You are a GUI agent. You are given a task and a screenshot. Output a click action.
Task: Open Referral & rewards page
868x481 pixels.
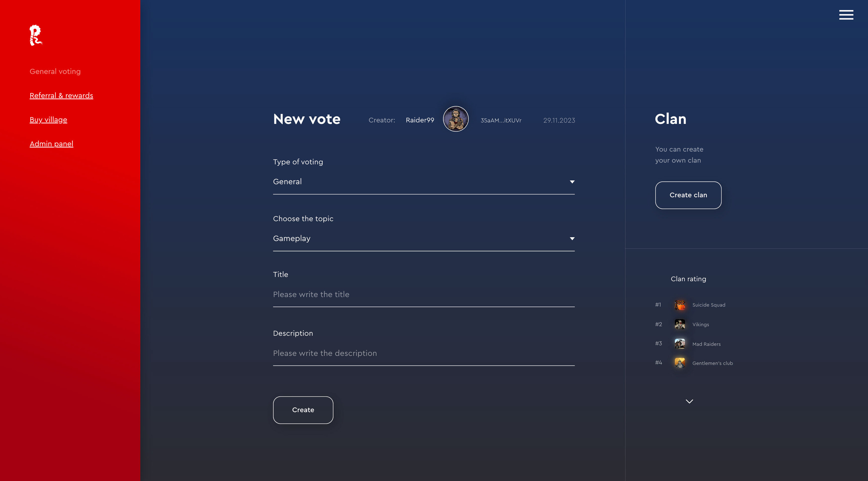61,96
